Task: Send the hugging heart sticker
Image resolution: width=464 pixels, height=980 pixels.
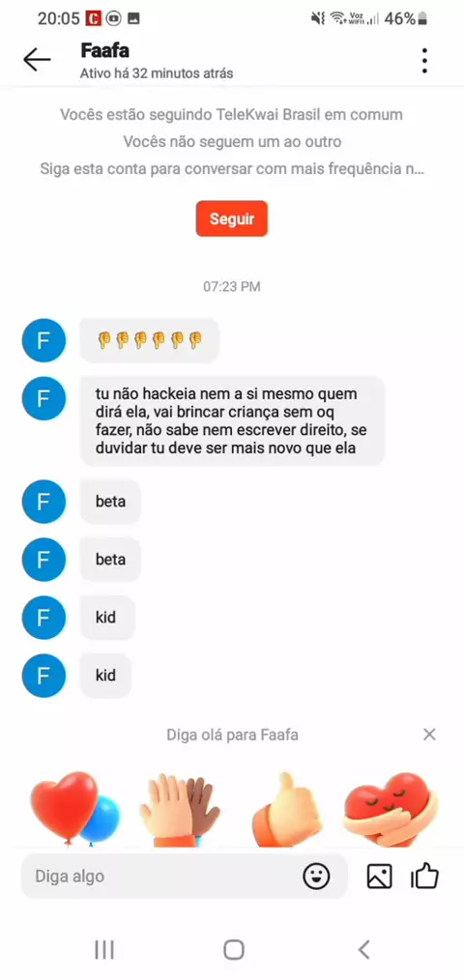Action: [x=391, y=810]
